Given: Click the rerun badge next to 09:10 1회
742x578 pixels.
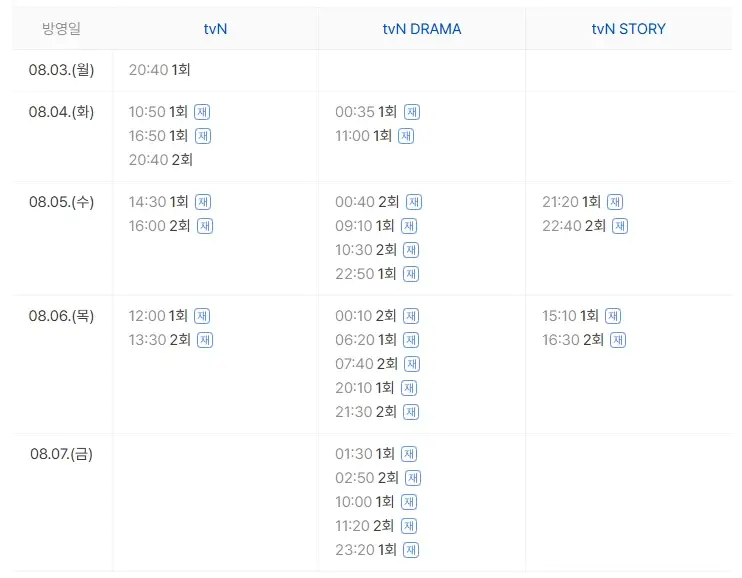Looking at the screenshot, I should tap(409, 226).
